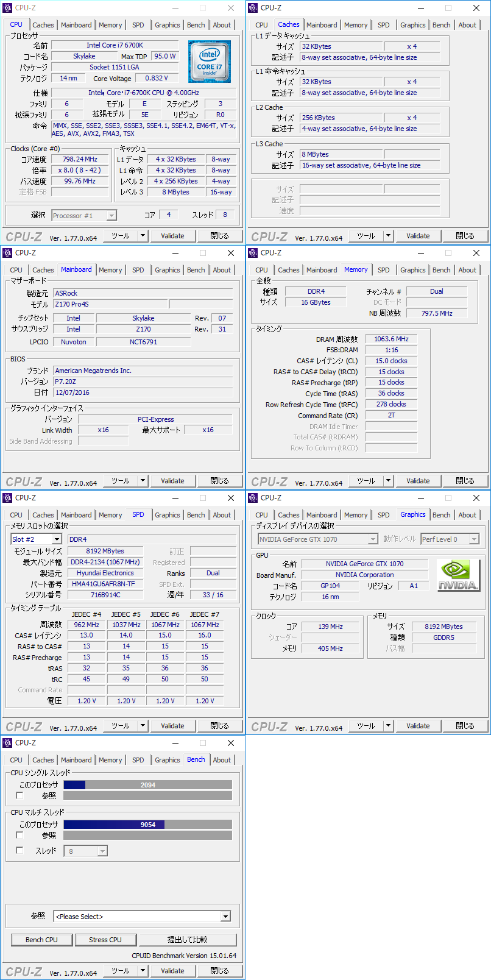This screenshot has height=980, width=491.
Task: Click CPU-Z app icon in Memory window title bar
Action: [253, 253]
